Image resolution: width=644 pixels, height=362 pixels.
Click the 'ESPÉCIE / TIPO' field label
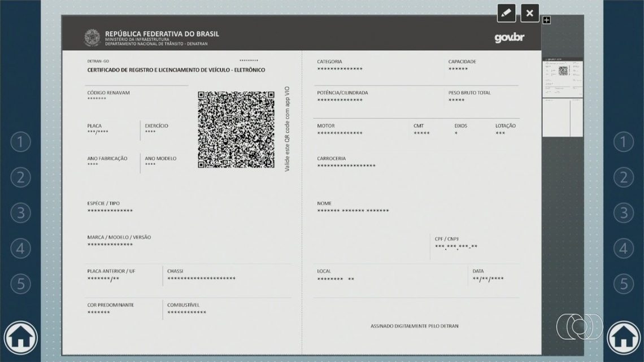click(x=103, y=203)
